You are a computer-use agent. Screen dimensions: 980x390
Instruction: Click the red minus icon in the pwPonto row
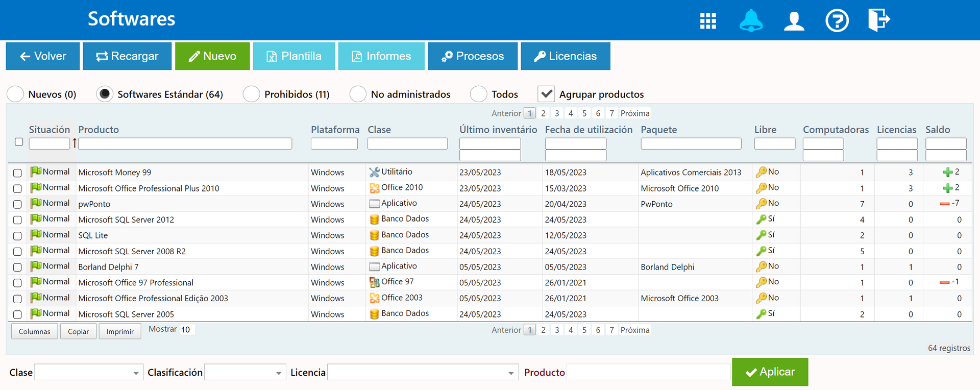coord(944,204)
